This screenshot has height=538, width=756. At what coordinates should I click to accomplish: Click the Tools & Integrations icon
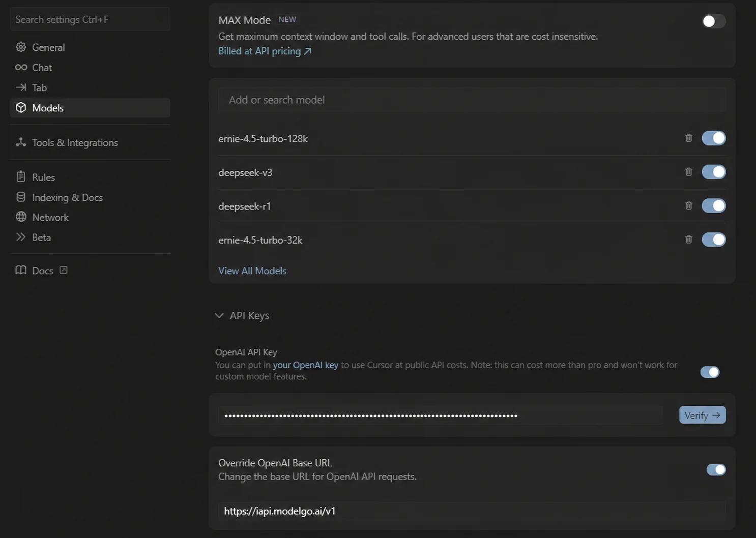tap(21, 142)
